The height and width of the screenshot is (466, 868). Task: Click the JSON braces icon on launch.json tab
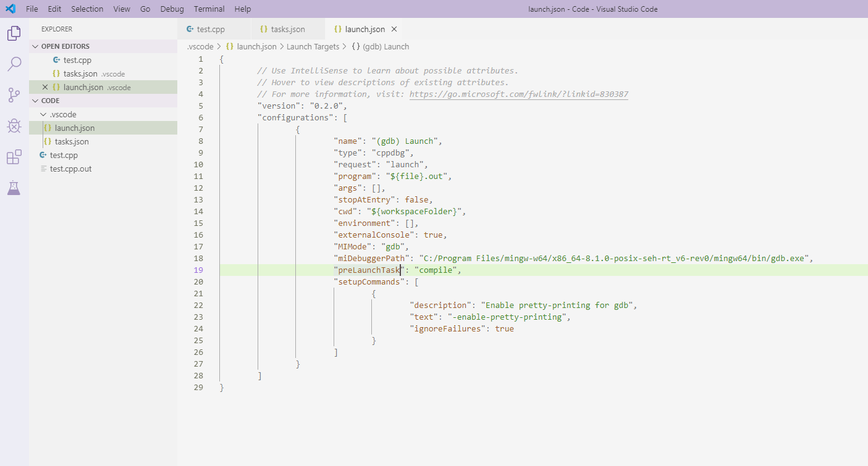[x=338, y=29]
